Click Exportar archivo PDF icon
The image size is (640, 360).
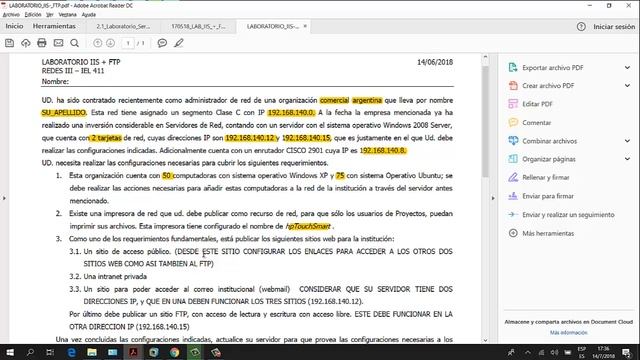tap(513, 67)
